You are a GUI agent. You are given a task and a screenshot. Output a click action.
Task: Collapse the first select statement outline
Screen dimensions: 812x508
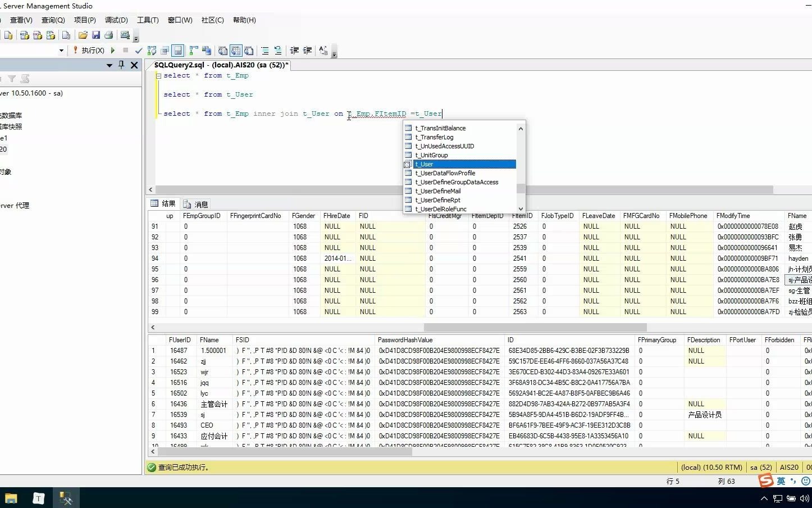(158, 75)
